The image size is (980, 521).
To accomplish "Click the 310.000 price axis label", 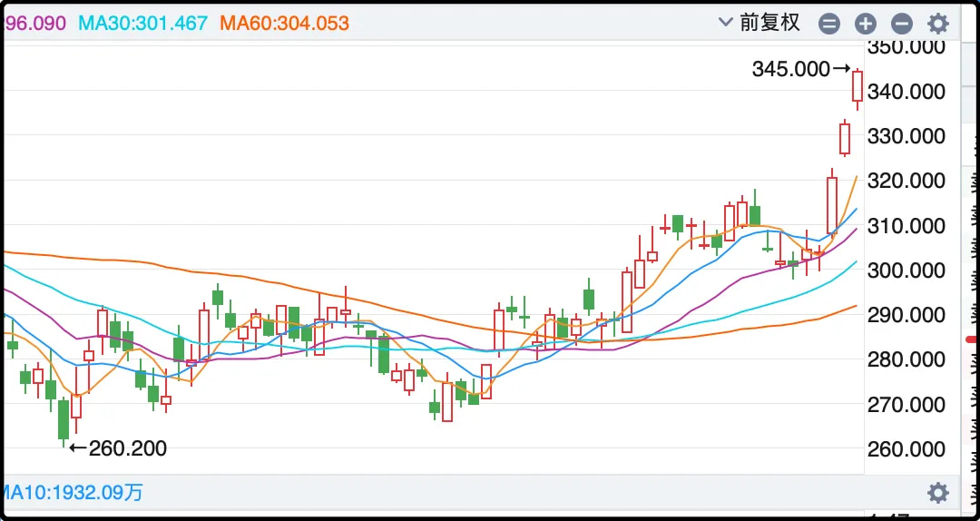I will (x=906, y=226).
